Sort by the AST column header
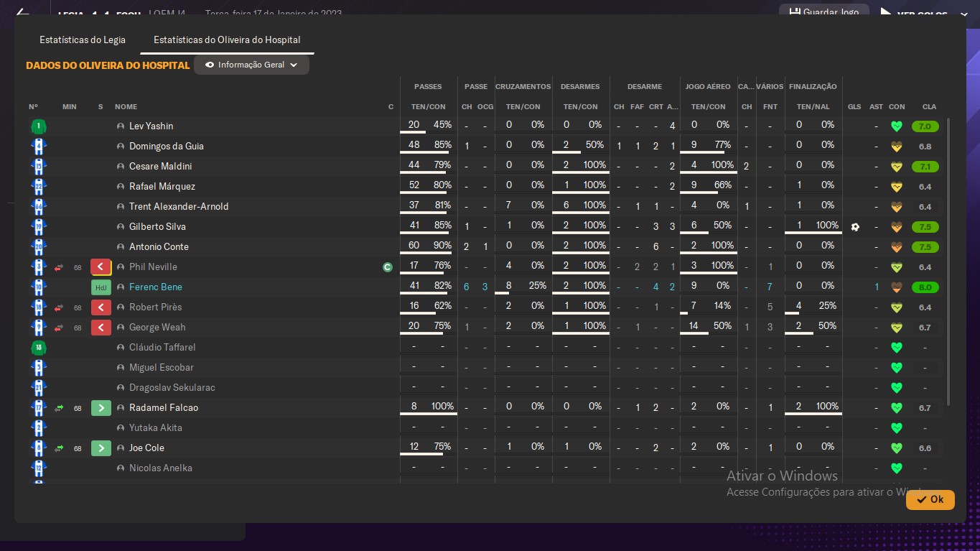This screenshot has height=551, width=980. point(876,107)
